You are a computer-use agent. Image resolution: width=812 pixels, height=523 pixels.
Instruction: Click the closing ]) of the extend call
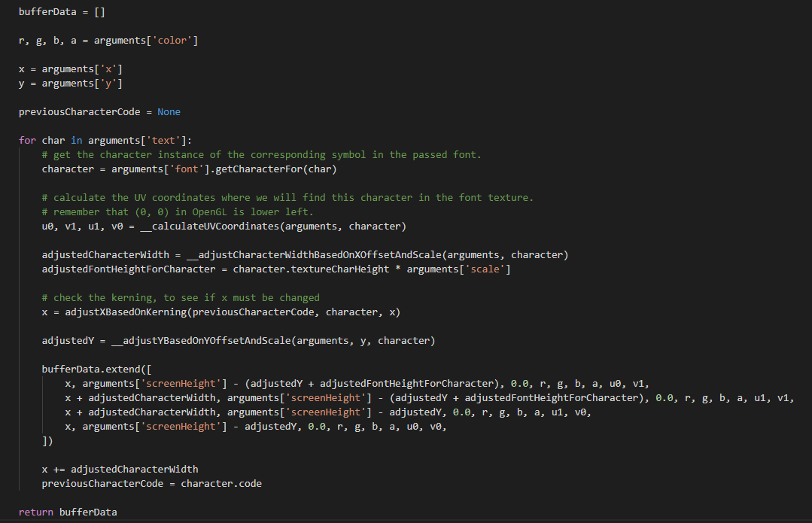point(47,441)
